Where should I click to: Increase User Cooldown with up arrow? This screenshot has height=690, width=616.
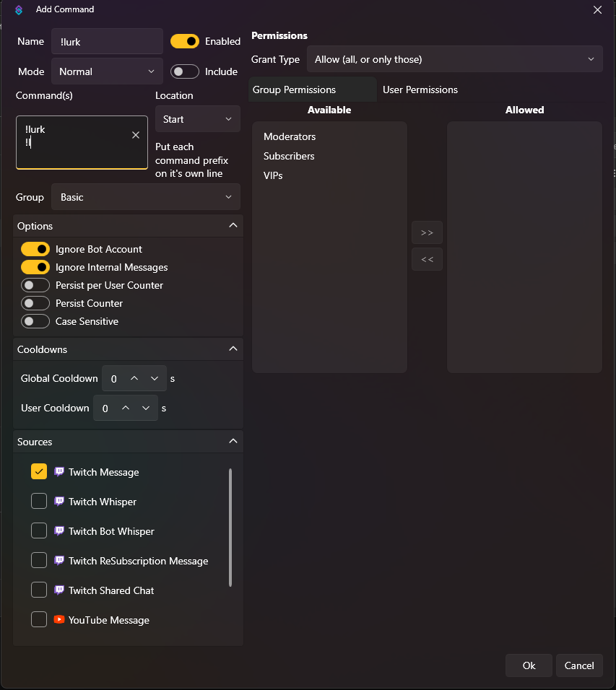tap(126, 409)
